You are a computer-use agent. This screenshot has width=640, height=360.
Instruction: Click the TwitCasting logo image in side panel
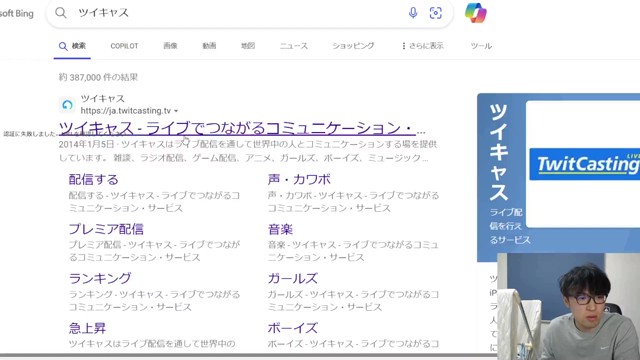click(x=584, y=164)
